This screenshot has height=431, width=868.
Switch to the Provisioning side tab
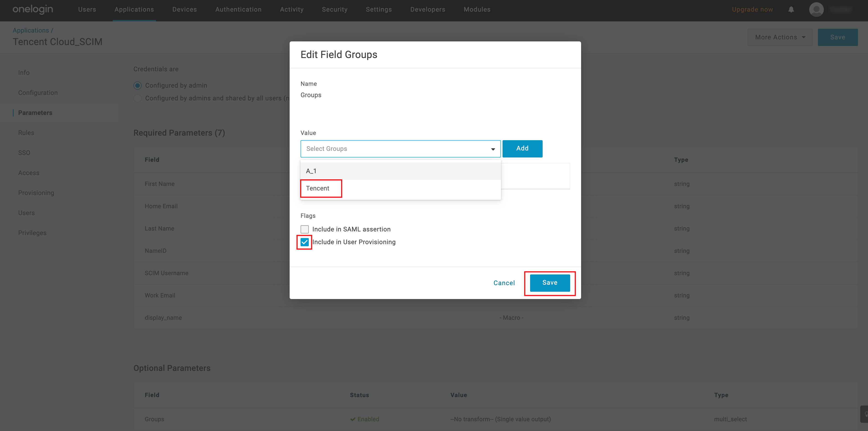(x=36, y=193)
